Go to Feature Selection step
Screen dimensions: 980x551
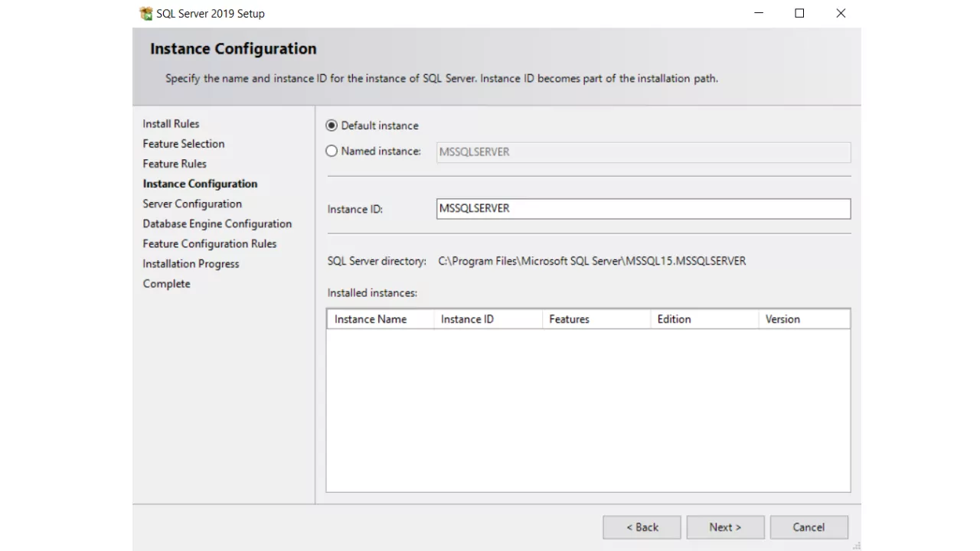click(x=184, y=143)
